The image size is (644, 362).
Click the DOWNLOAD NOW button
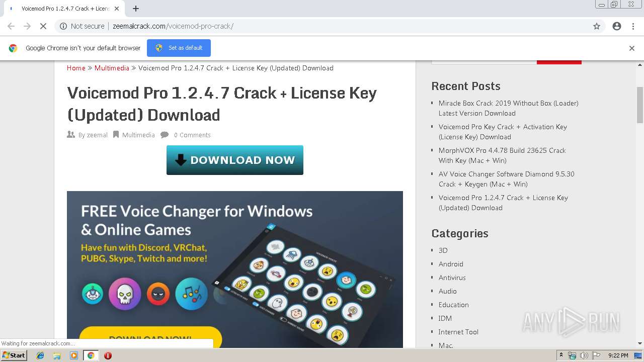pyautogui.click(x=235, y=160)
